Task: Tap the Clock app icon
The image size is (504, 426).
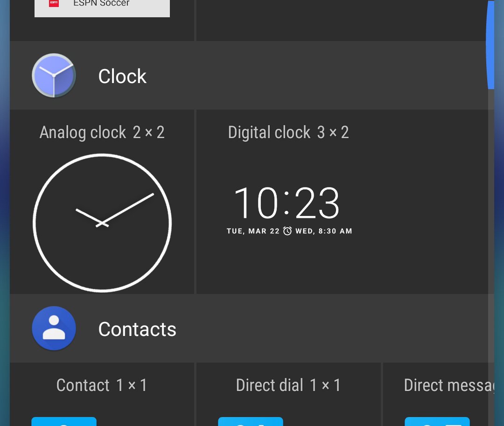Action: pos(54,76)
